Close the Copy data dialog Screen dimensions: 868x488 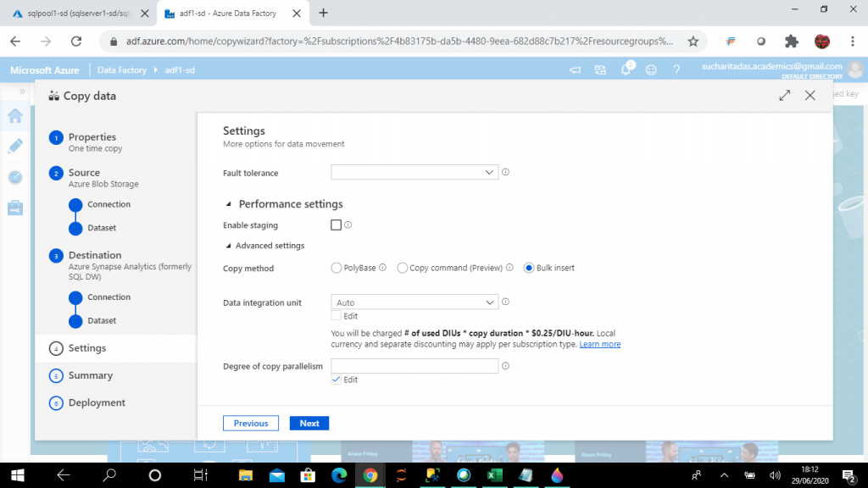click(810, 95)
